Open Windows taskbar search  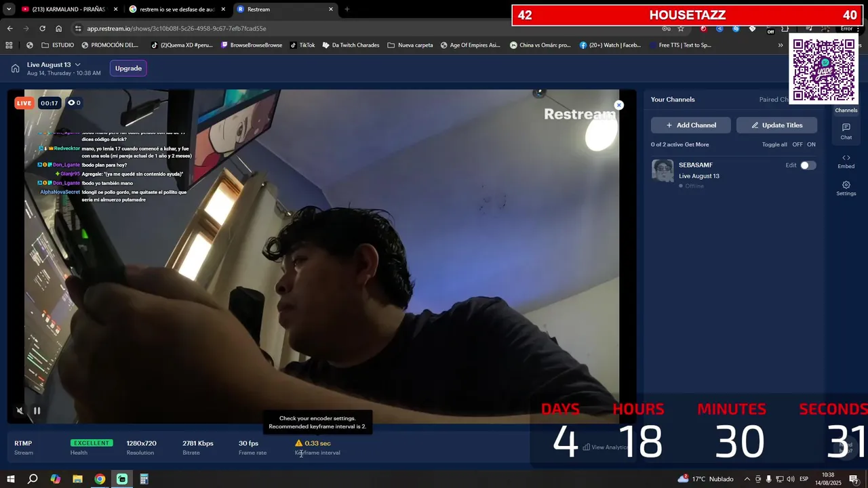point(33,479)
